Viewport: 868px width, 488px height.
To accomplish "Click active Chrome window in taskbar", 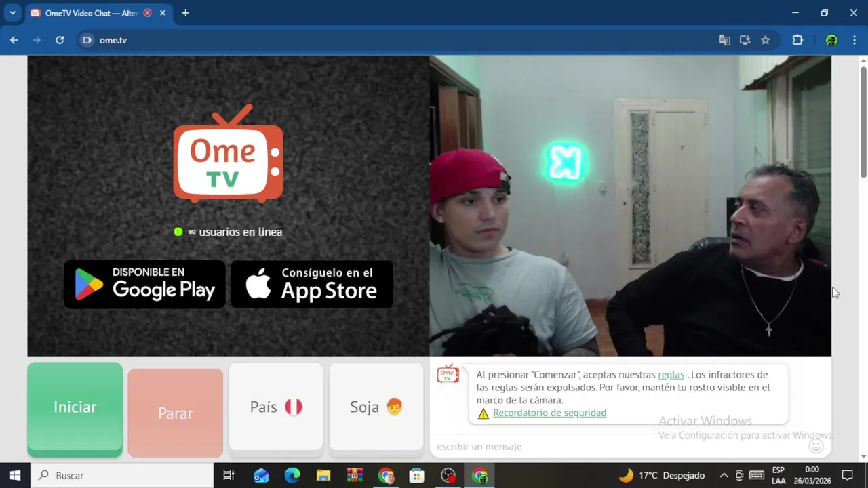I will click(x=479, y=475).
